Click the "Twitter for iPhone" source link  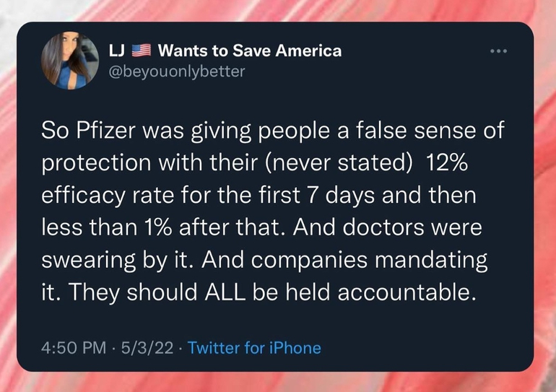[x=254, y=347]
